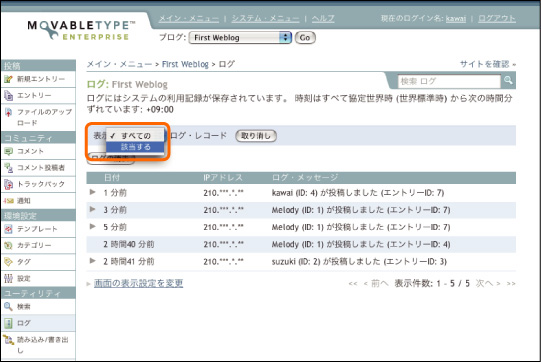541x362 pixels.
Task: Click the kawai (ID: 4) log message
Action: pos(358,193)
